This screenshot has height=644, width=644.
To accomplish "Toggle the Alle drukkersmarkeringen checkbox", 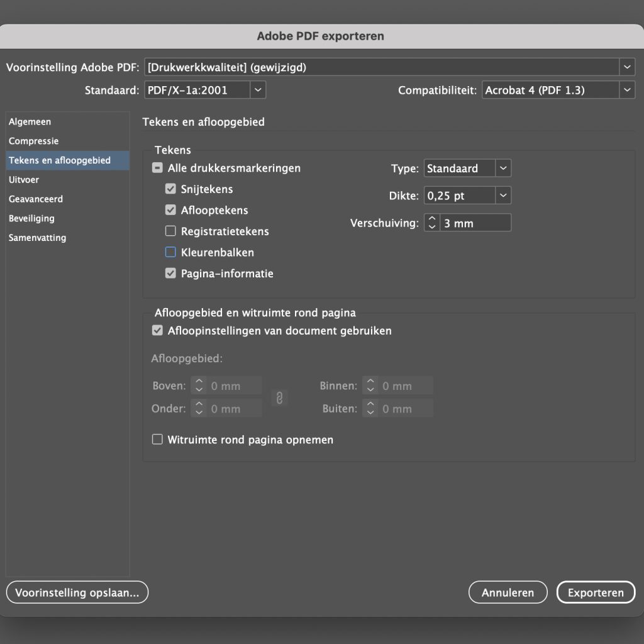I will (x=157, y=167).
